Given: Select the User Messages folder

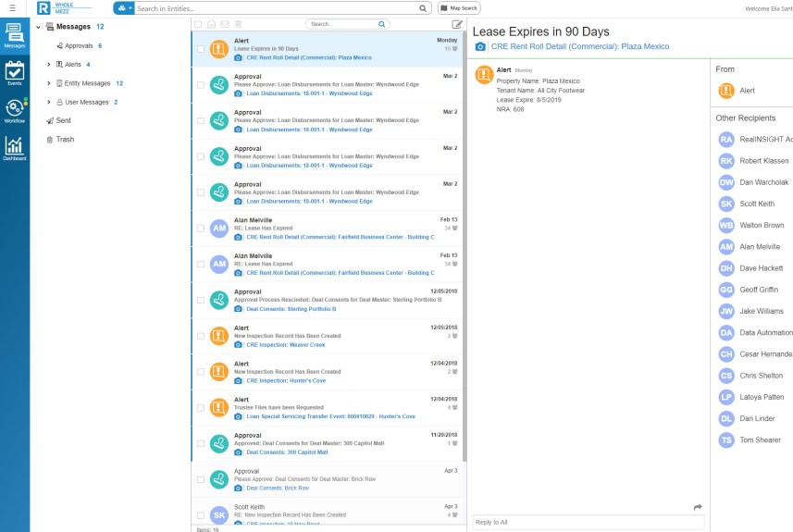Looking at the screenshot, I should coord(87,102).
